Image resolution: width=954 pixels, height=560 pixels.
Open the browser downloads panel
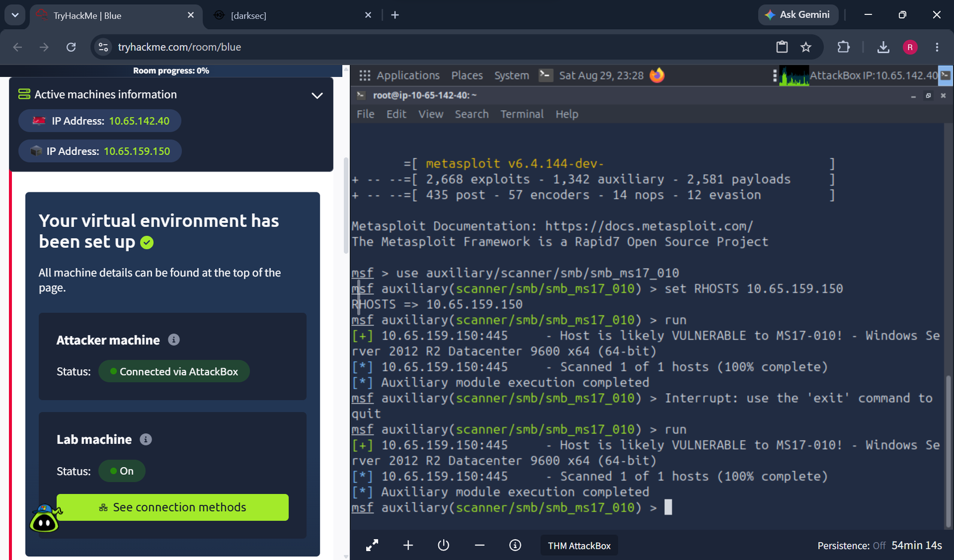click(x=883, y=47)
